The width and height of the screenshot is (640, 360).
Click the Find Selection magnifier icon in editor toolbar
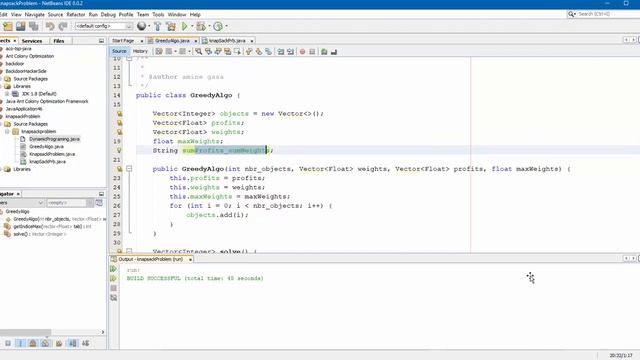click(199, 52)
